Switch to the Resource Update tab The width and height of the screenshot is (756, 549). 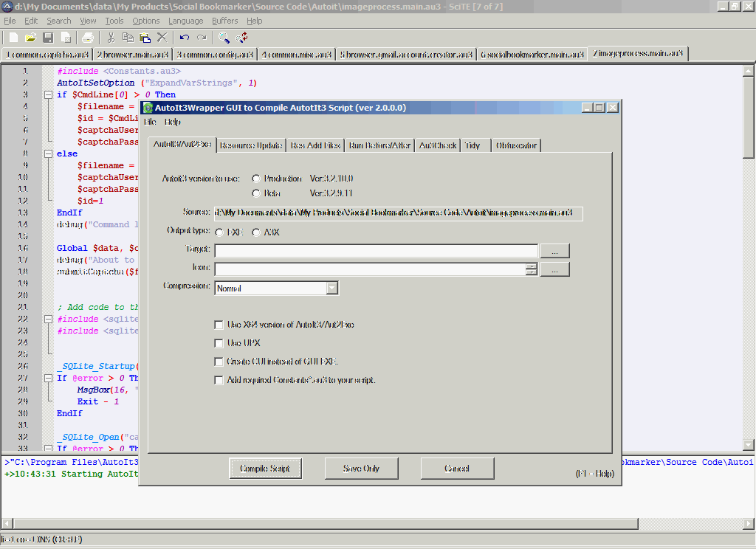point(251,145)
